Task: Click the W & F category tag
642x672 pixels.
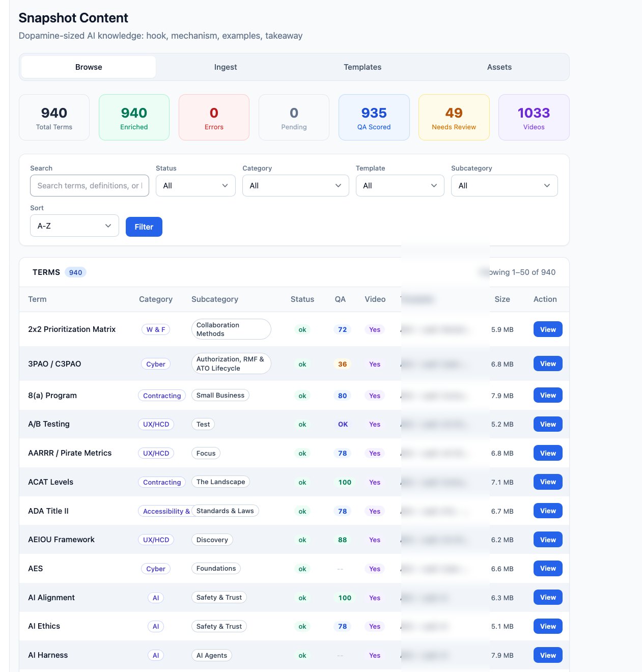Action: click(156, 329)
